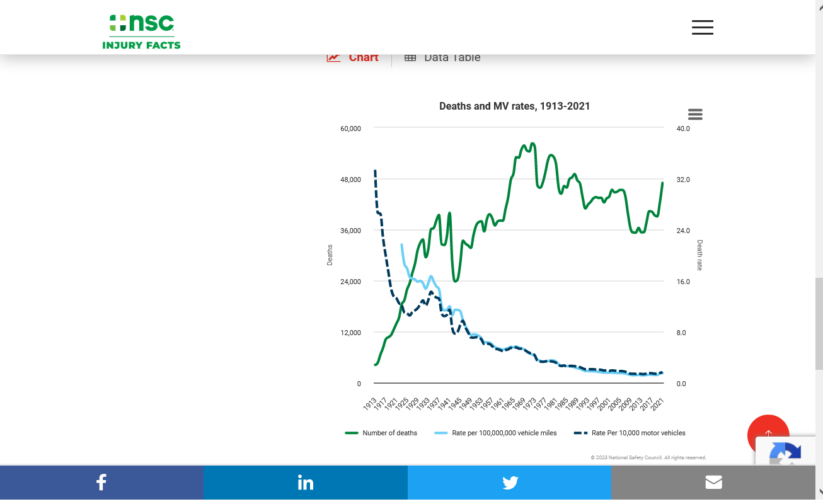The height and width of the screenshot is (504, 823).
Task: Share page via email envelope icon
Action: tap(713, 483)
